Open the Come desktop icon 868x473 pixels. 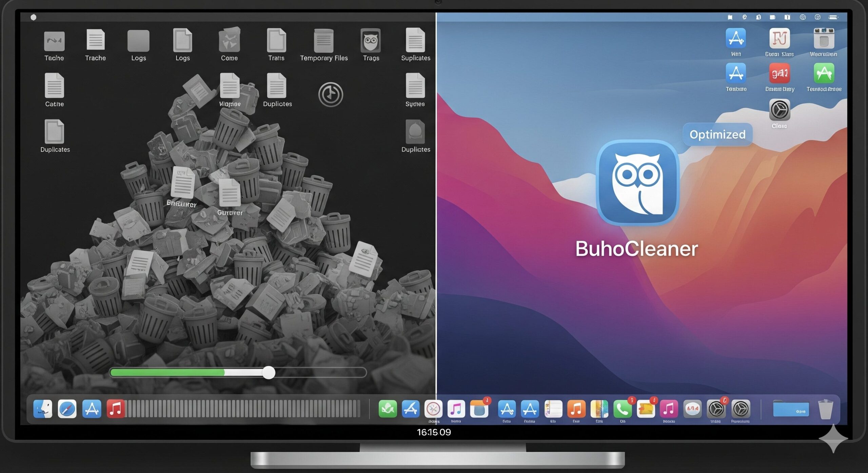pyautogui.click(x=230, y=40)
